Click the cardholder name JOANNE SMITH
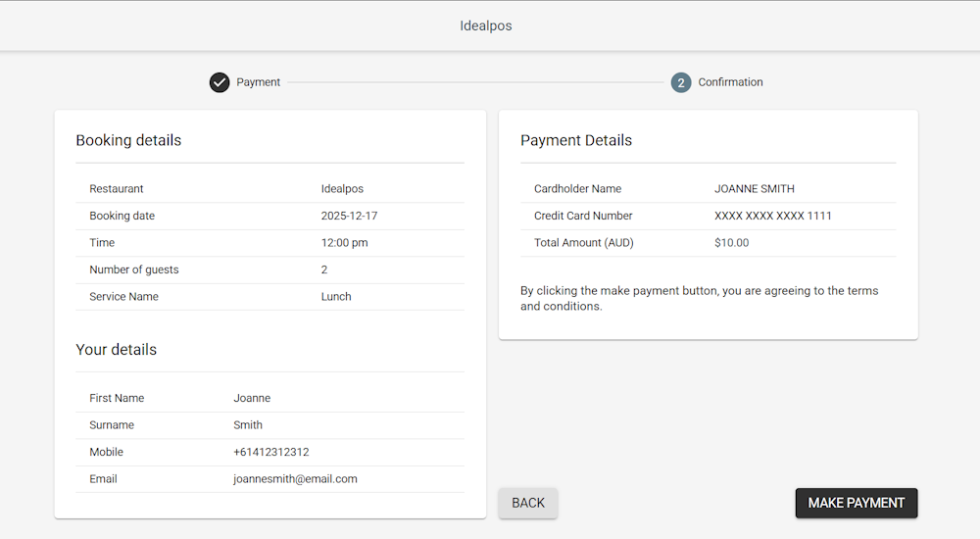The image size is (980, 539). point(755,189)
